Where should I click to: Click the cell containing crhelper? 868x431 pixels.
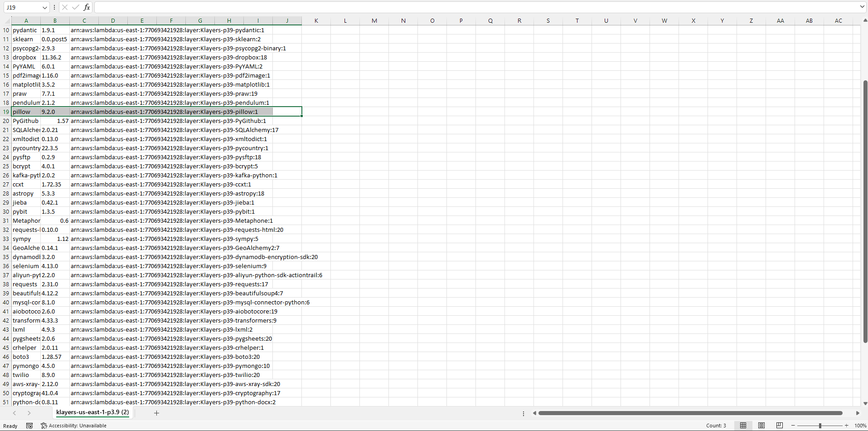[26, 348]
